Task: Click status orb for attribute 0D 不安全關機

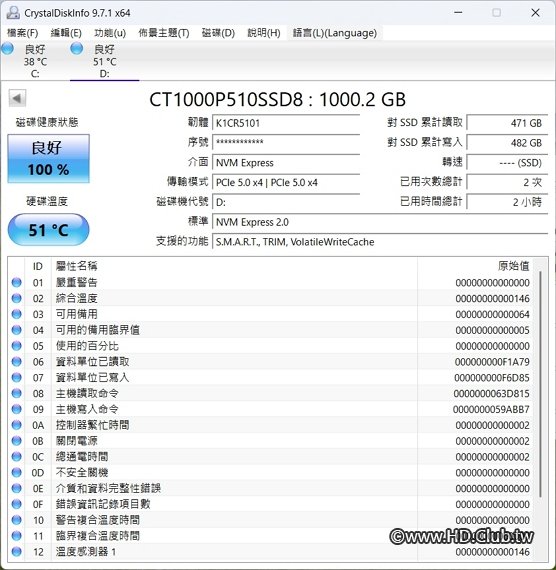Action: 16,473
